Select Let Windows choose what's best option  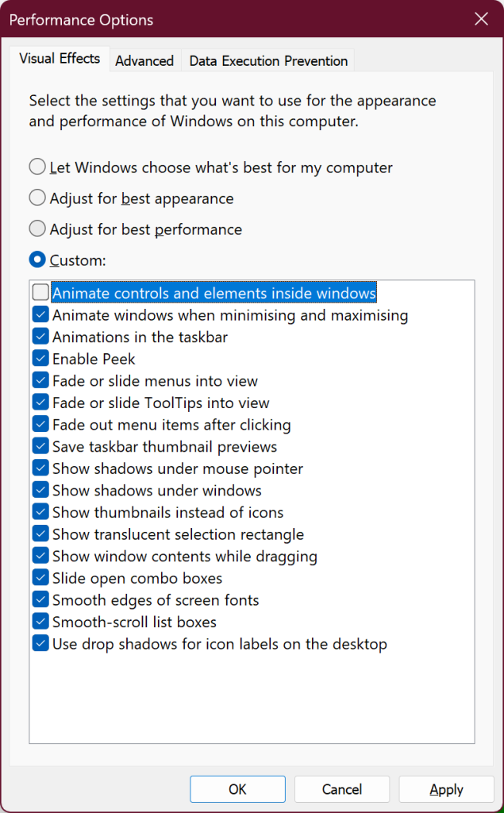(x=37, y=167)
